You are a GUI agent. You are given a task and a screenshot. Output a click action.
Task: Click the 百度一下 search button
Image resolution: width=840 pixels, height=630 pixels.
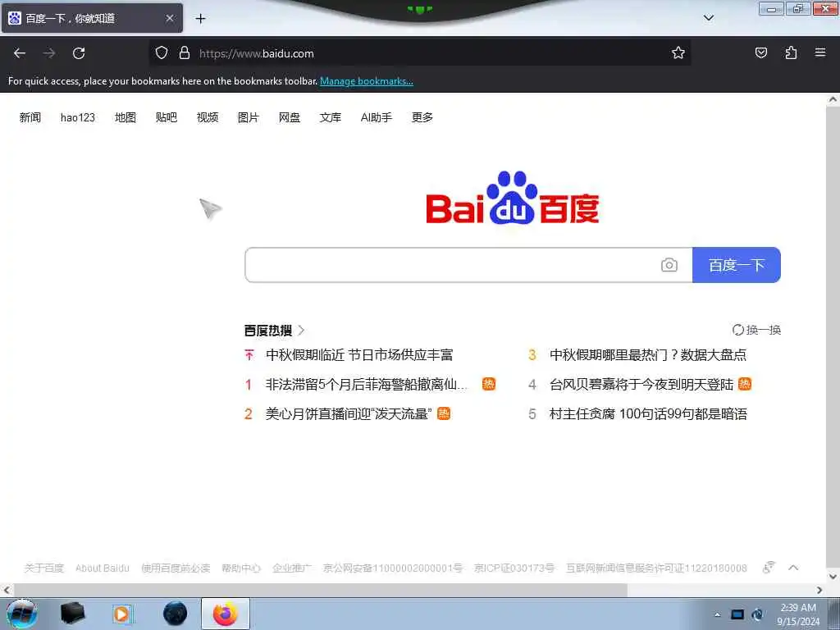[736, 265]
